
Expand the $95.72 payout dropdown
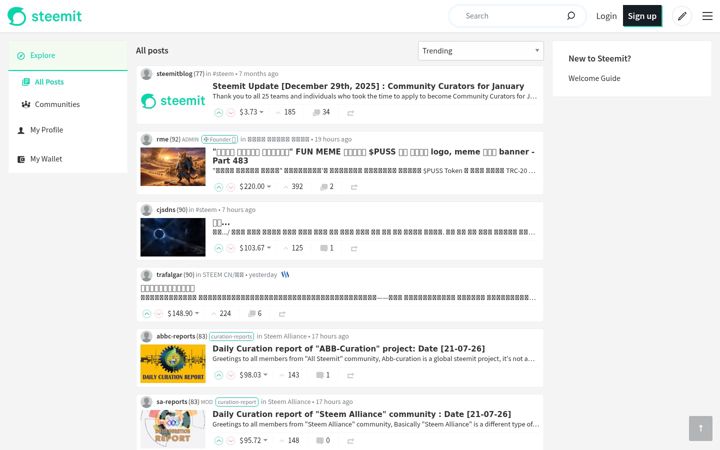pyautogui.click(x=253, y=440)
